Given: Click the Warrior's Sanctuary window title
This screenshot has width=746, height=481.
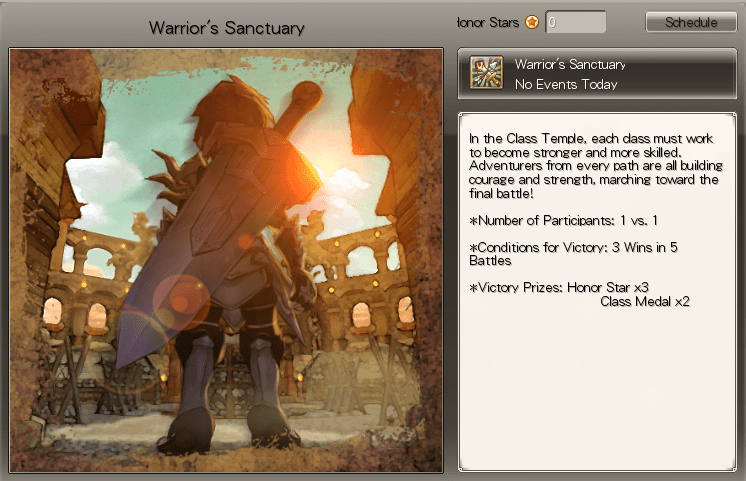Looking at the screenshot, I should tap(226, 28).
